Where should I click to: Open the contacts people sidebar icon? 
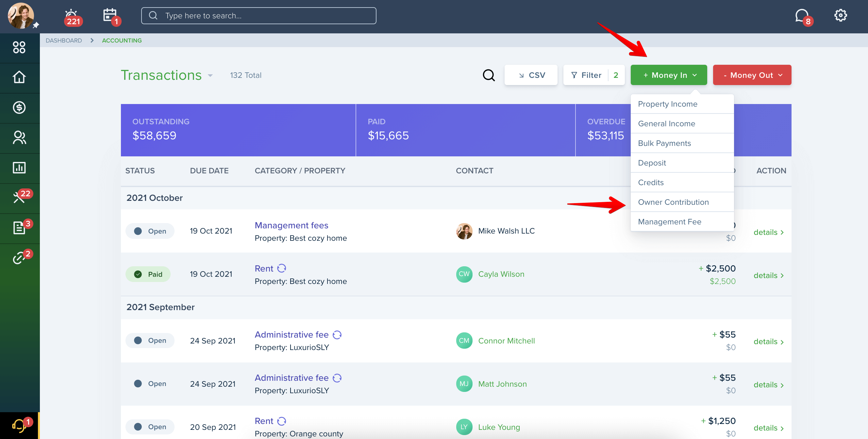pos(19,138)
